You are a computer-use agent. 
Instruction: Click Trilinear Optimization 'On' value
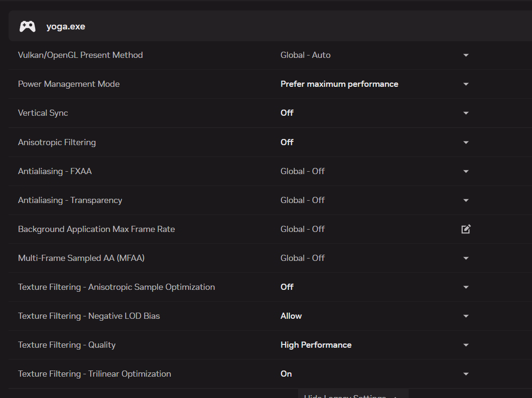point(286,374)
